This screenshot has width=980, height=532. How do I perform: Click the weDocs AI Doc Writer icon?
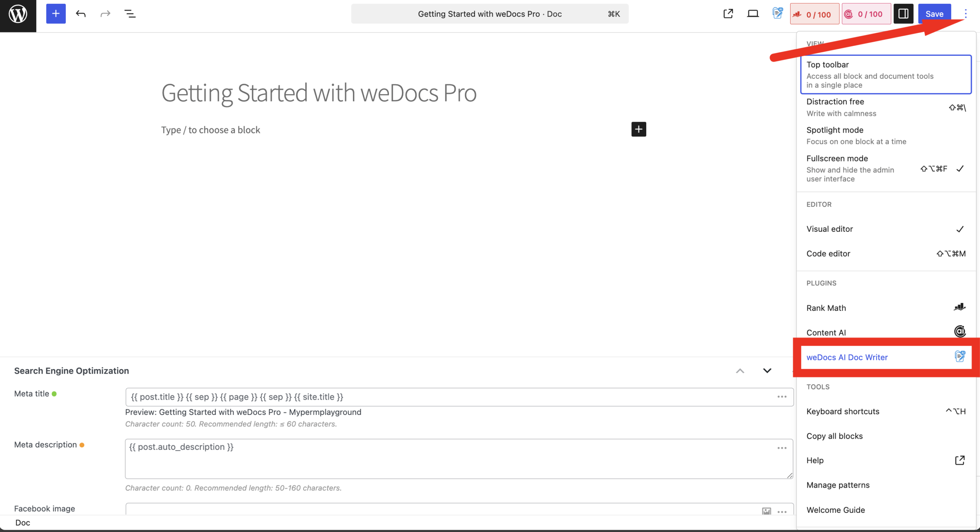coord(777,13)
